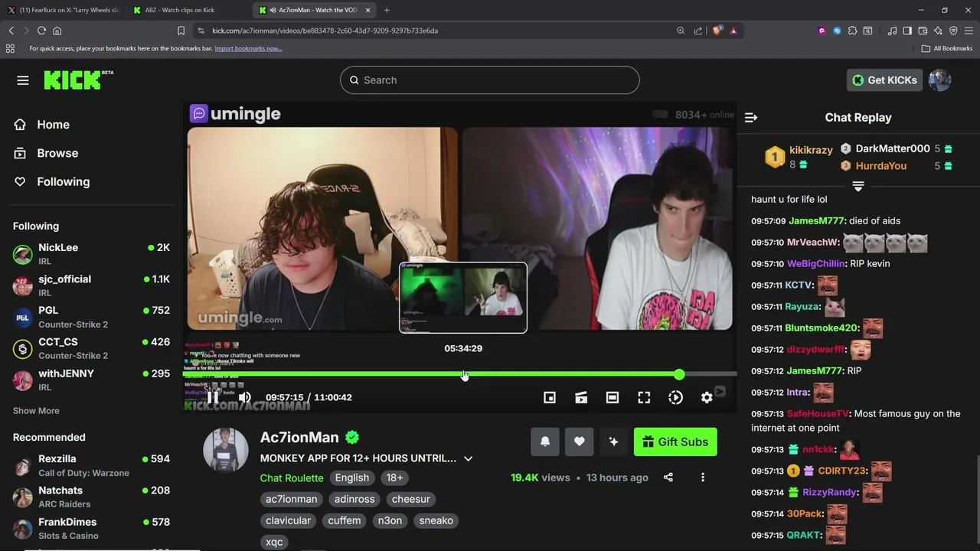Pause the video playback

pos(213,397)
